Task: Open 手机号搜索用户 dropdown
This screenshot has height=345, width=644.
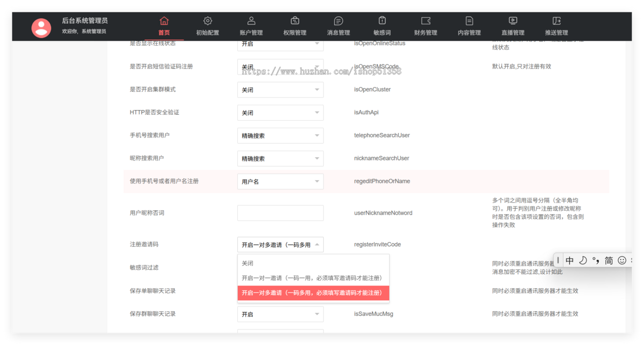Action: tap(280, 136)
